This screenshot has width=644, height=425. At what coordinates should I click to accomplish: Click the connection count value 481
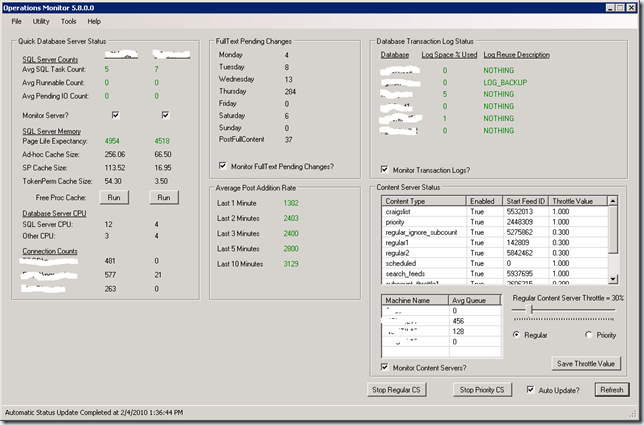(110, 261)
